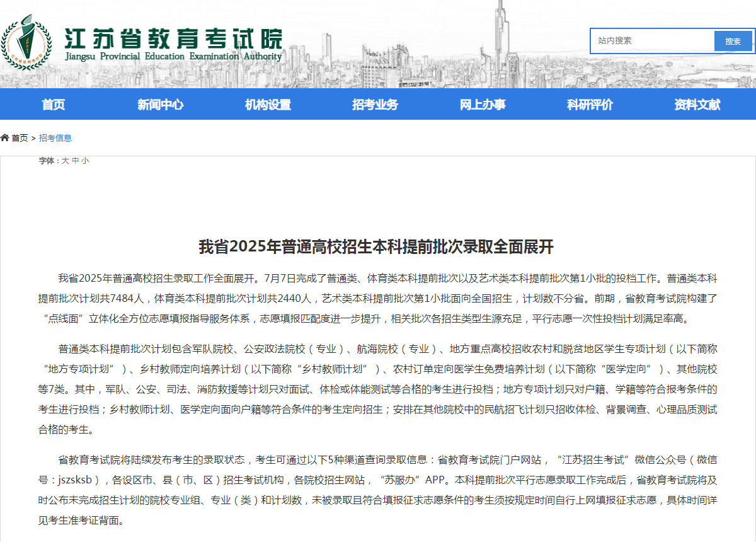Screen dimensions: 756x542
Task: Click the paragraph starting 普通类本科提前批次计划包含军队院校
Action: coord(378,389)
